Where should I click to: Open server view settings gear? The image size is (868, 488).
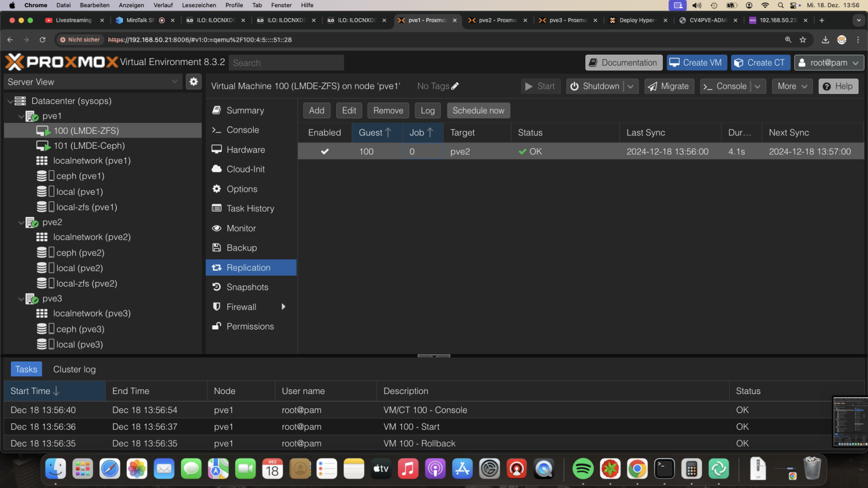click(x=193, y=82)
